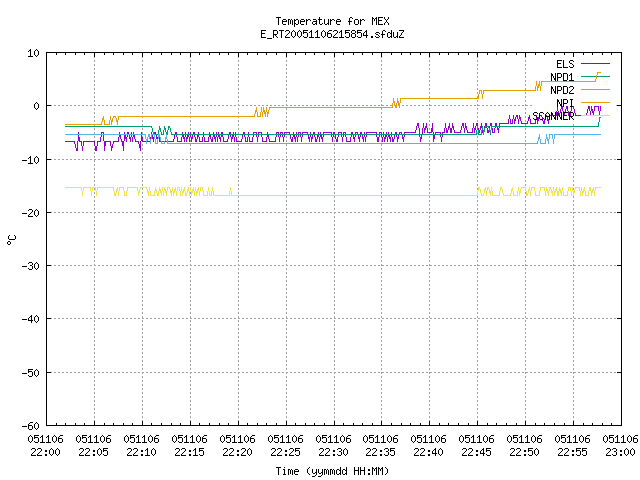Screen dimensions: 640x480
Task: Click the x-axis tick label 22:10
Action: [141, 452]
